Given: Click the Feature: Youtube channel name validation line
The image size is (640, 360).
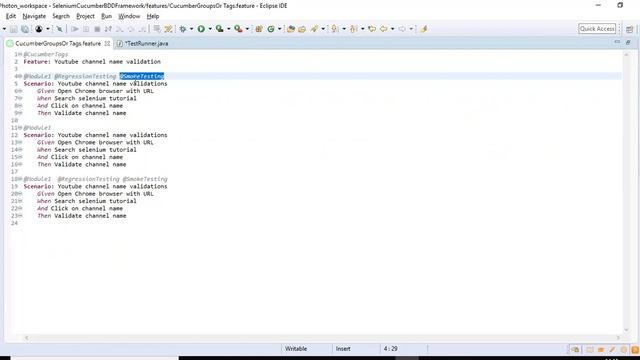Looking at the screenshot, I should pyautogui.click(x=92, y=62).
